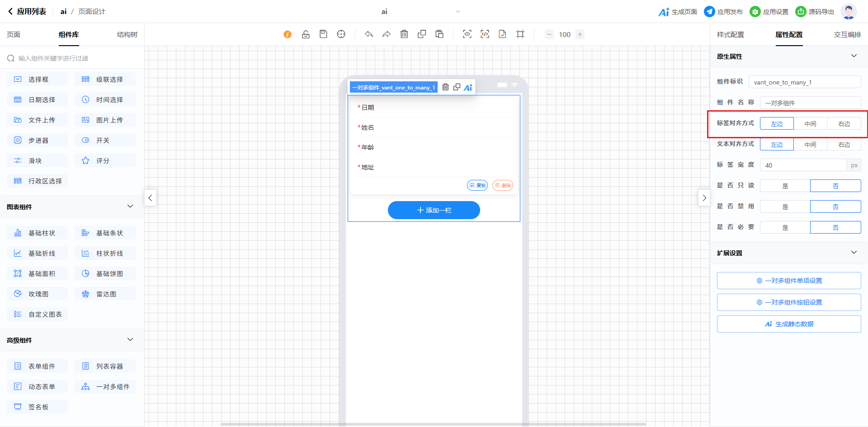This screenshot has height=427, width=868.
Task: Switch to the 样式配置 tab
Action: coord(730,35)
